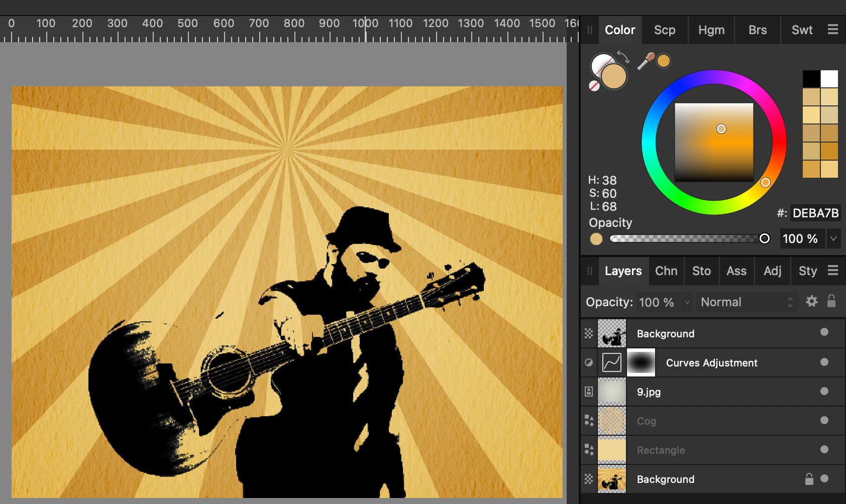Switch to the Scp tab
Viewport: 846px width, 504px height.
point(665,30)
